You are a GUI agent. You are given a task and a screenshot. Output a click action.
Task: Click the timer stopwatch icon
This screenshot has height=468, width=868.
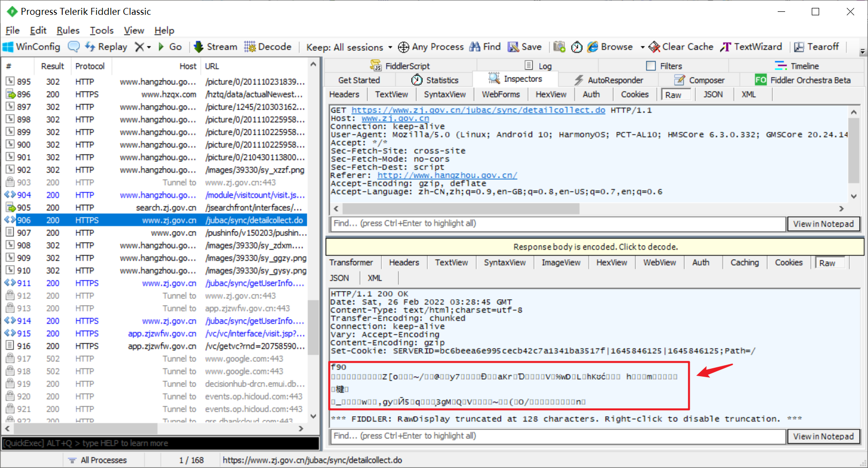[576, 47]
